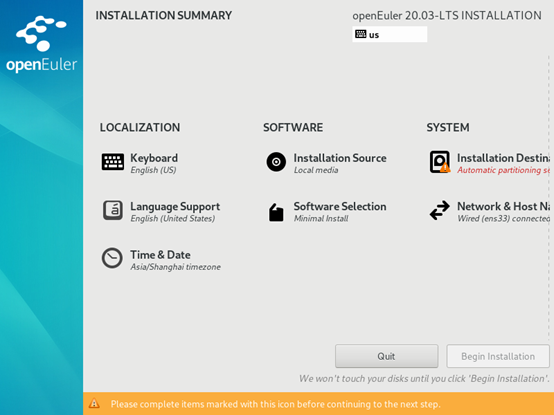Click 'openEuler 20.03-LTS INSTALLATION' title
This screenshot has width=554, height=415.
(447, 16)
